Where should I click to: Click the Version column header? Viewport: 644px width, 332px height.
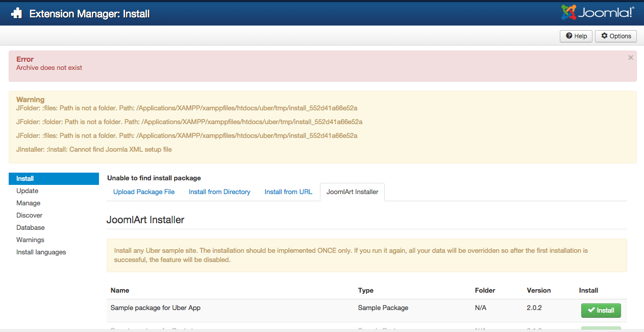click(x=539, y=290)
